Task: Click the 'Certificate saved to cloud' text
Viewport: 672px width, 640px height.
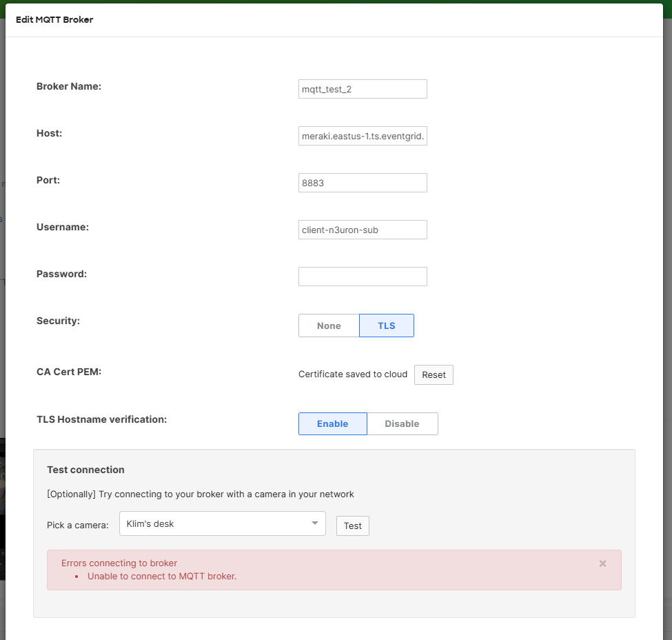Action: tap(352, 374)
